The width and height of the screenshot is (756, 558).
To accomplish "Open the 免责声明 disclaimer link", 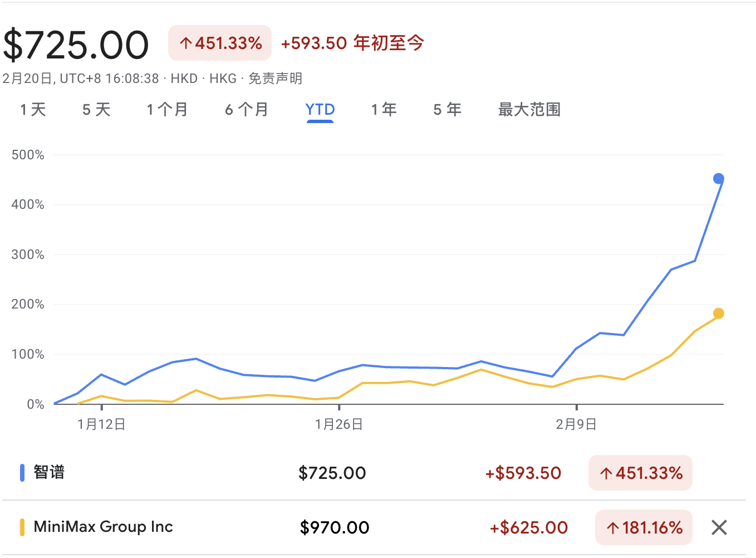I will pyautogui.click(x=275, y=79).
